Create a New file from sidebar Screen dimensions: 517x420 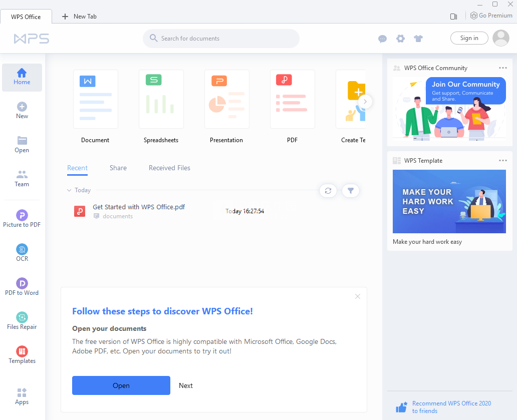click(22, 111)
